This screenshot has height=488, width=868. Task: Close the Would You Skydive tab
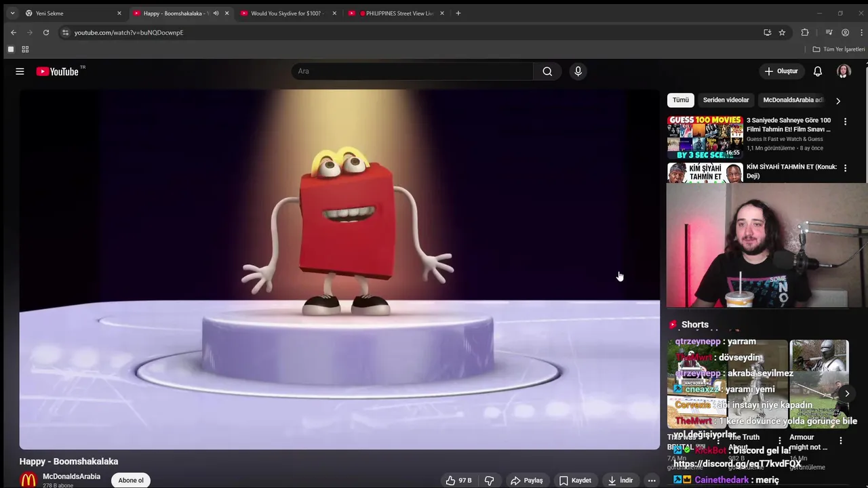[x=334, y=13]
